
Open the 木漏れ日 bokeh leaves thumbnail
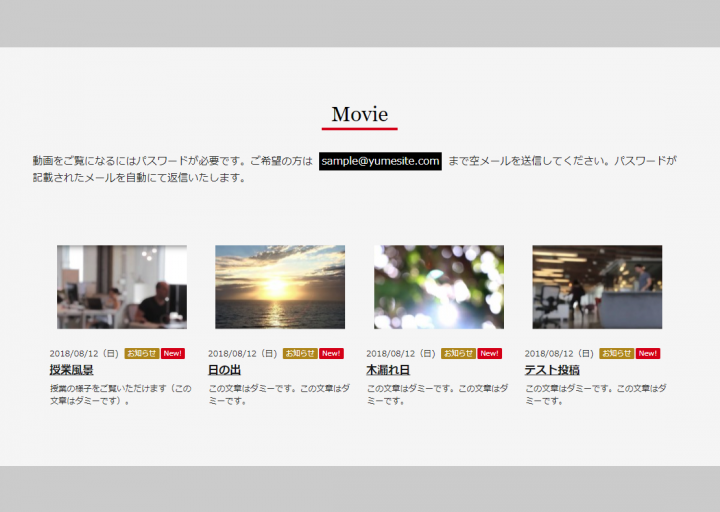tap(439, 287)
